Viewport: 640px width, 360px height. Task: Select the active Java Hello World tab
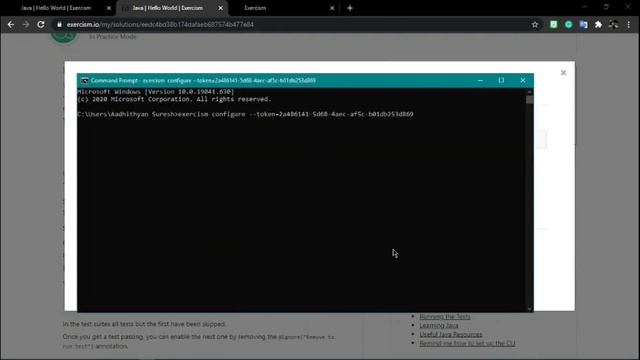[167, 8]
